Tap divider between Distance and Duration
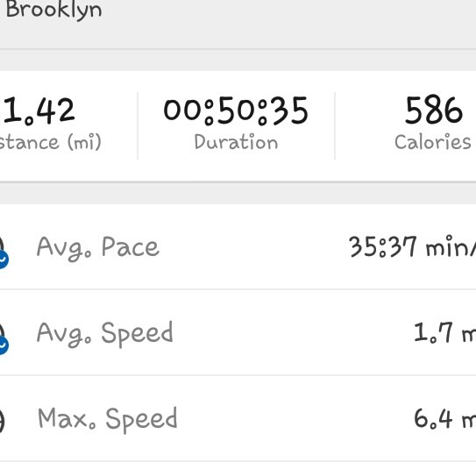The width and height of the screenshot is (476, 476). tap(138, 125)
